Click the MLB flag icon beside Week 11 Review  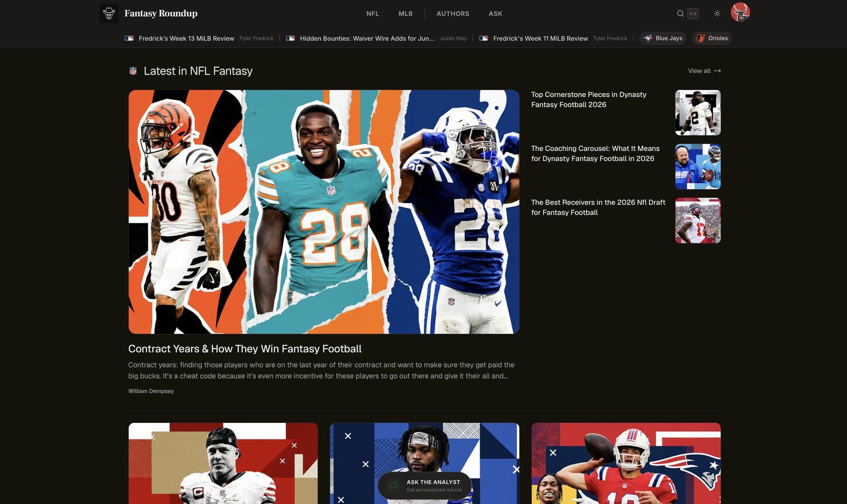pos(483,38)
